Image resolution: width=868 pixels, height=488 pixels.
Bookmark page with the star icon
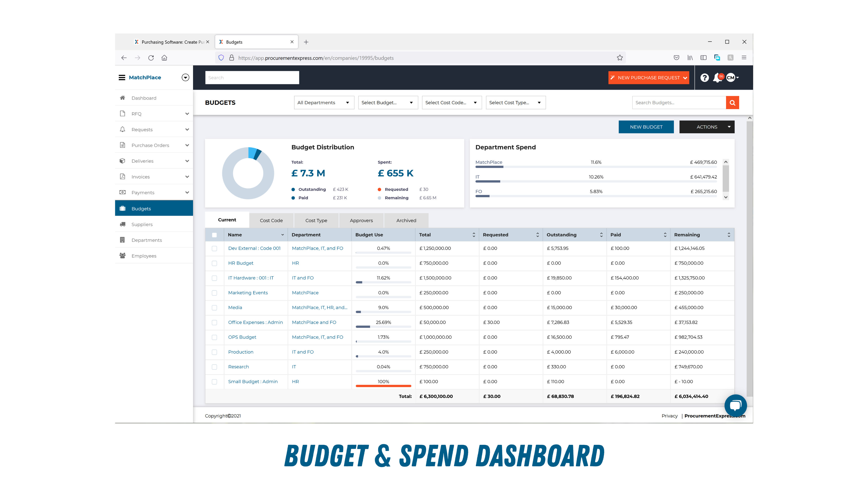[620, 58]
